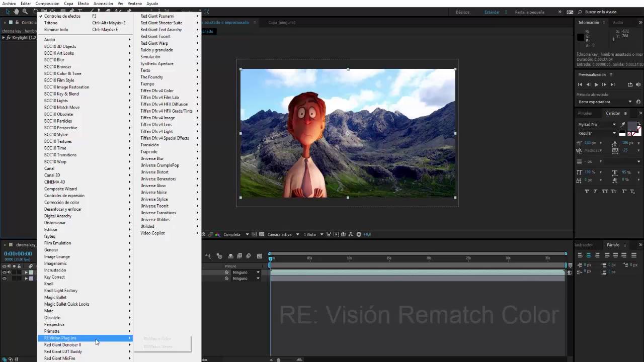Center align paragraph text
The image size is (644, 362).
pyautogui.click(x=588, y=255)
